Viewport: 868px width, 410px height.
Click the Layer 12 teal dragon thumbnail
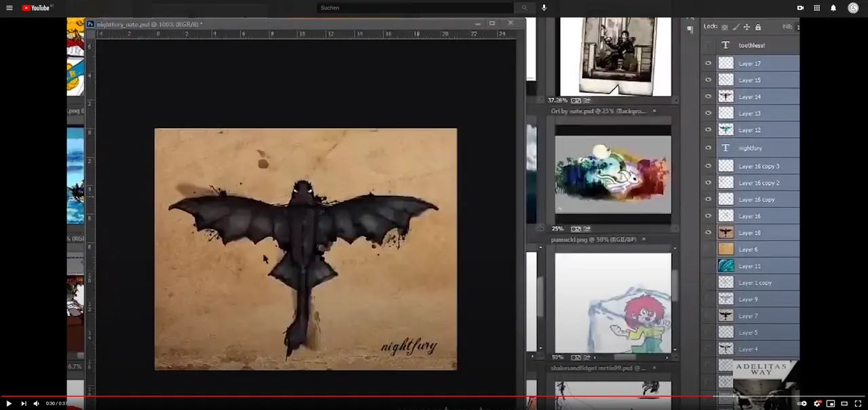(x=726, y=129)
